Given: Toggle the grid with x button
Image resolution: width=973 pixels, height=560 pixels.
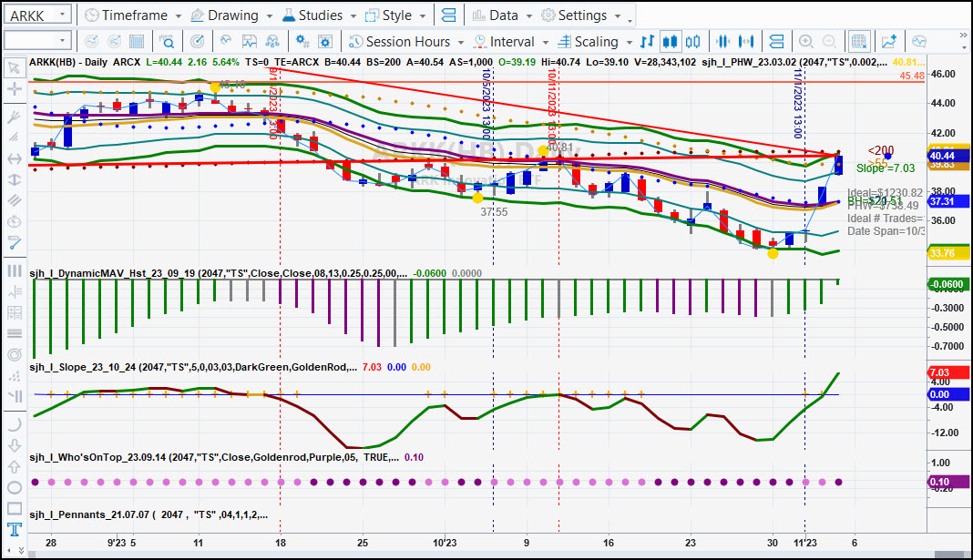Looking at the screenshot, I should (x=859, y=42).
